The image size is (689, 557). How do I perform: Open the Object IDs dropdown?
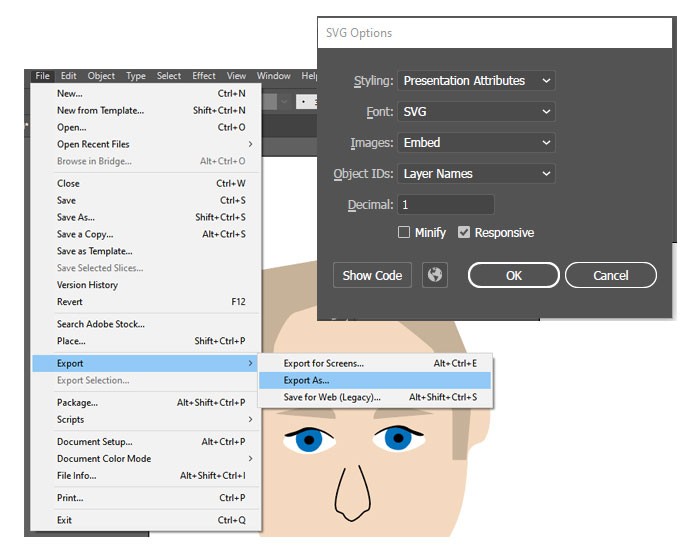(476, 174)
